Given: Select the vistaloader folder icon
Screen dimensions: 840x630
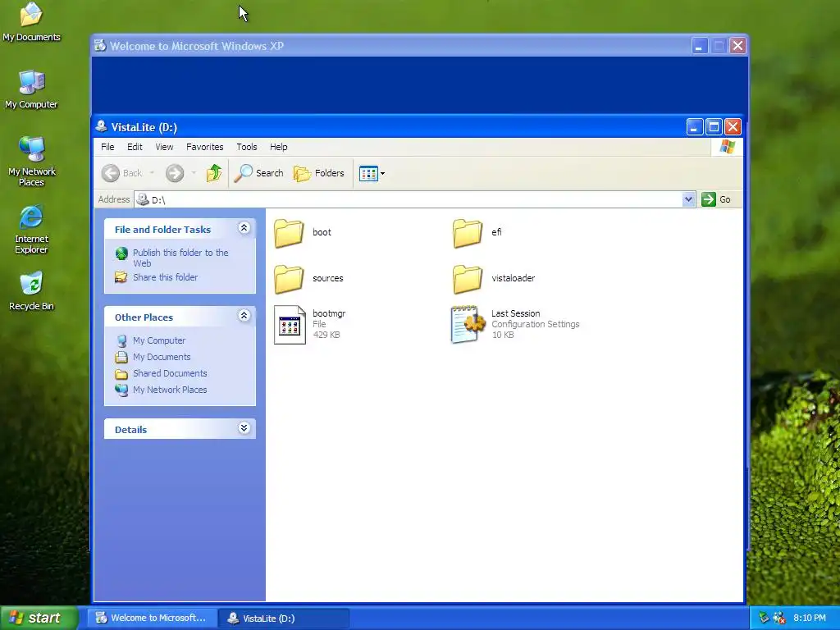Looking at the screenshot, I should tap(467, 279).
